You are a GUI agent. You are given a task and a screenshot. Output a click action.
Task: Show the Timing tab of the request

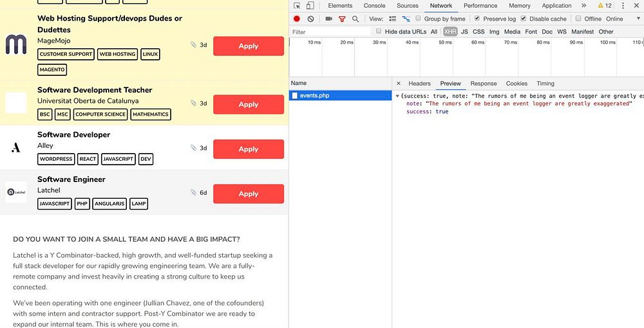point(545,83)
